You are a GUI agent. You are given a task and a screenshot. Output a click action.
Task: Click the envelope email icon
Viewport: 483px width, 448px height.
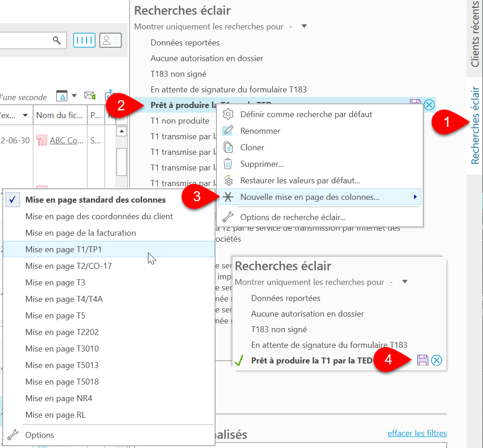[90, 96]
